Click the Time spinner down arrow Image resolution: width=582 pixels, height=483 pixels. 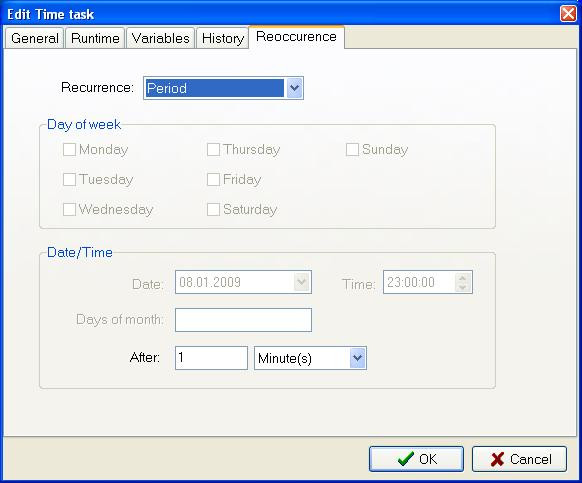(x=462, y=287)
